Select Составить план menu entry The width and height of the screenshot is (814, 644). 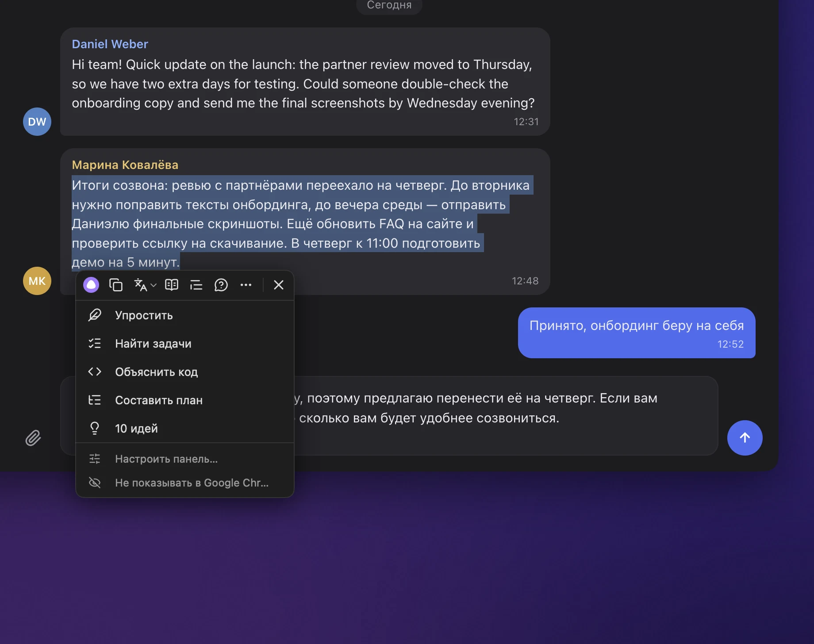click(185, 400)
